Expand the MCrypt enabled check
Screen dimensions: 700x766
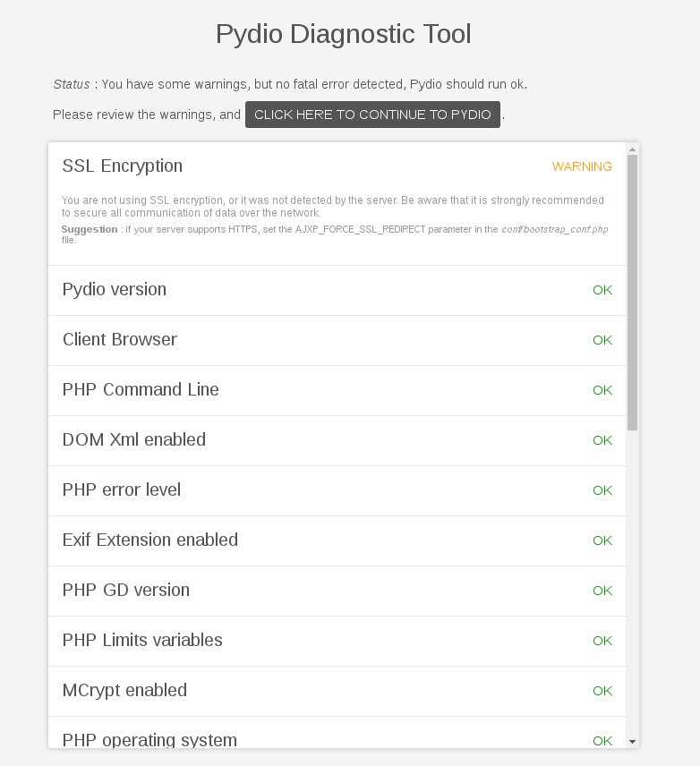coord(337,691)
